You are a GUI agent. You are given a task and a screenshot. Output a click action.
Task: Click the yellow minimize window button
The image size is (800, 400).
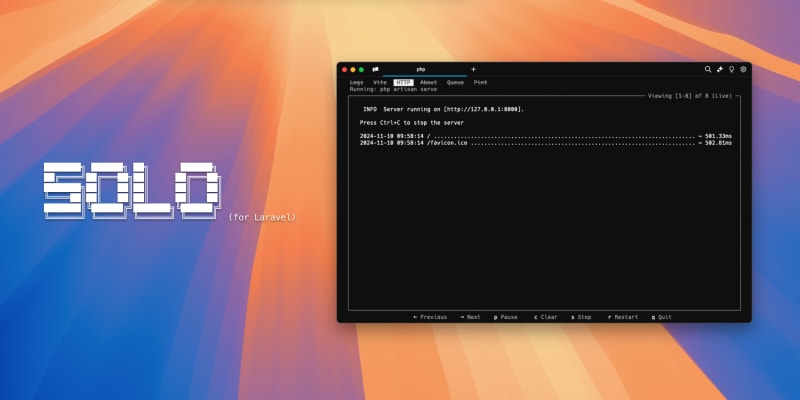[352, 69]
